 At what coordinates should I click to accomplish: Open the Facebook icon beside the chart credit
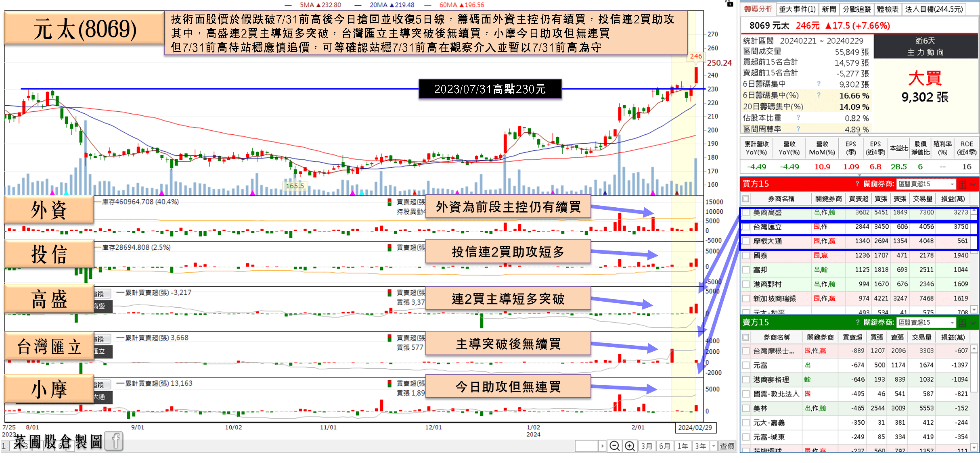[115, 441]
